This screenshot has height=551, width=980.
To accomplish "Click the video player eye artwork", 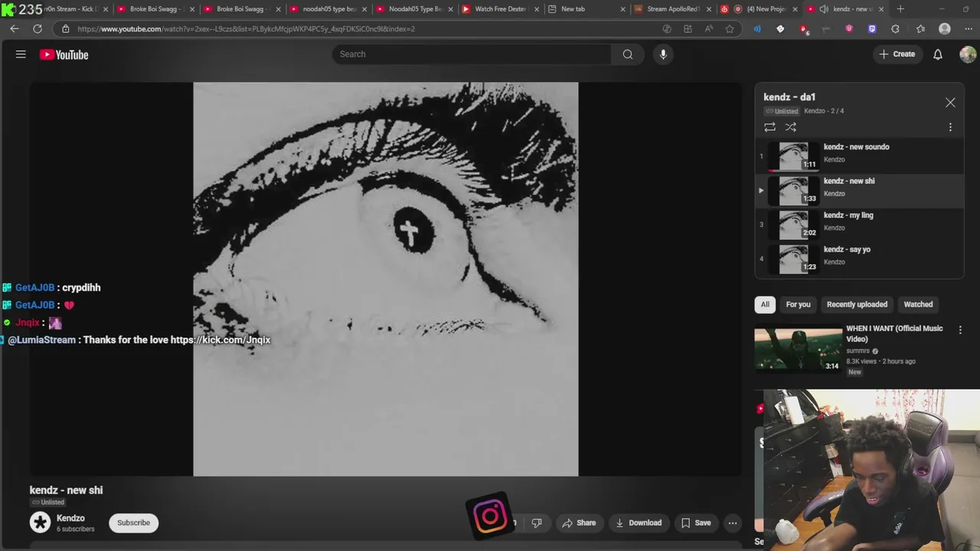I will pyautogui.click(x=386, y=279).
